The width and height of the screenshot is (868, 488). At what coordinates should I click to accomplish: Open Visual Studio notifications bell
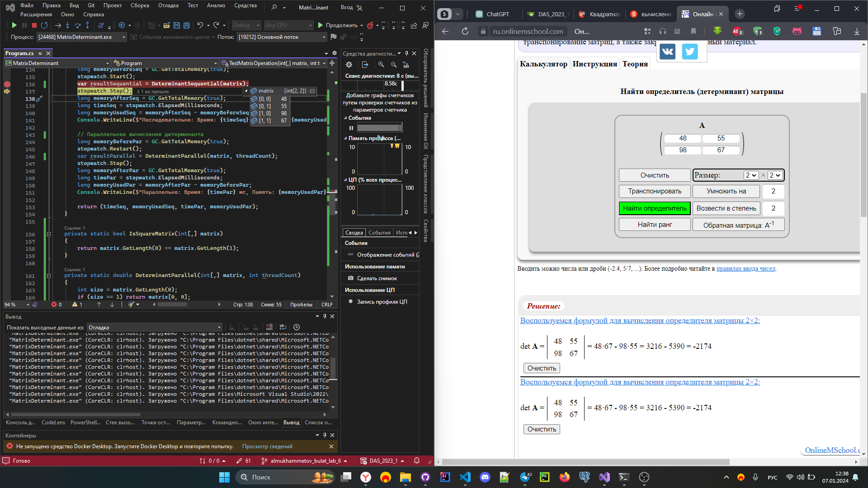pyautogui.click(x=417, y=461)
